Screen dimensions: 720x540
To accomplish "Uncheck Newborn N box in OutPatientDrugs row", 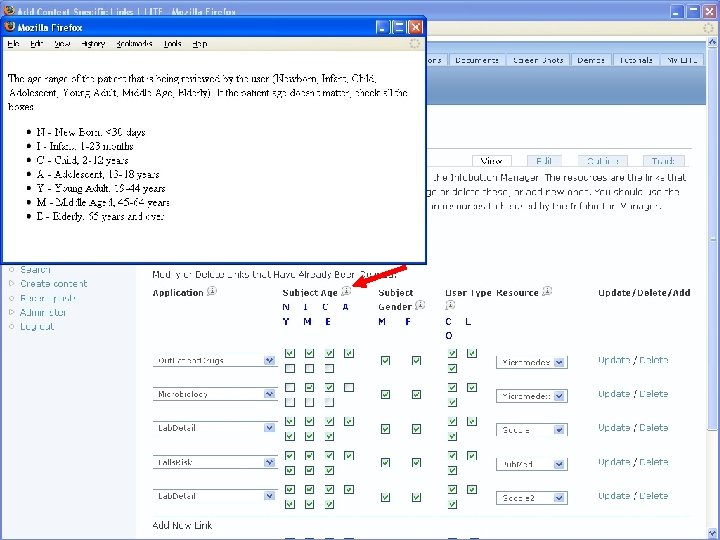I will 290,353.
